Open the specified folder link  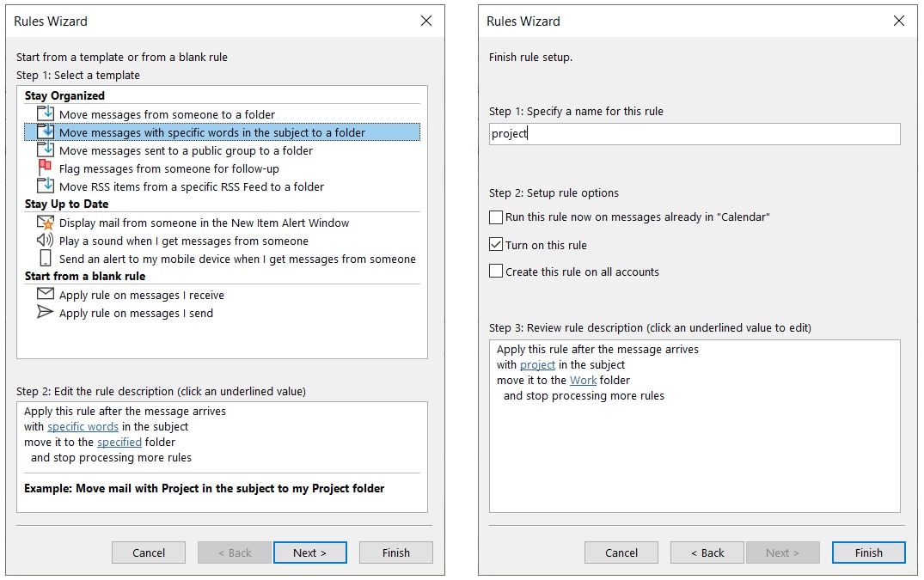click(x=119, y=442)
